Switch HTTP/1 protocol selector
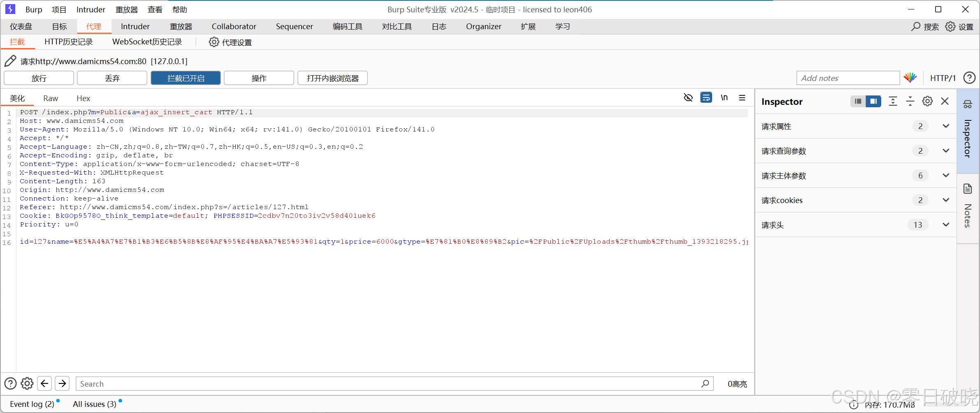 [x=943, y=78]
